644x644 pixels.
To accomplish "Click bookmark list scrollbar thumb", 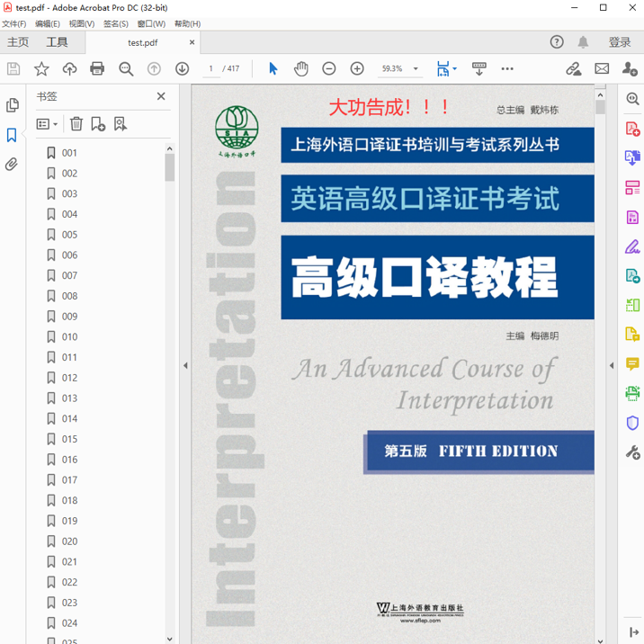I will 170,167.
